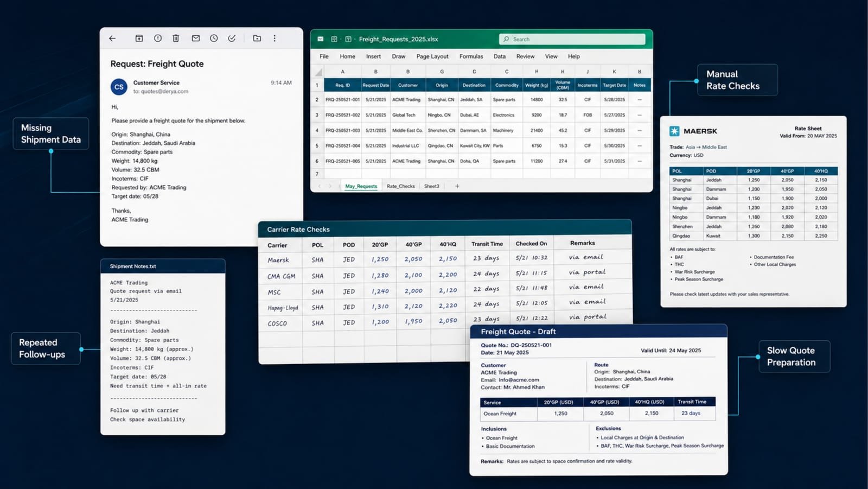This screenshot has height=489, width=868.
Task: Open the View ribbon tab
Action: pos(551,56)
